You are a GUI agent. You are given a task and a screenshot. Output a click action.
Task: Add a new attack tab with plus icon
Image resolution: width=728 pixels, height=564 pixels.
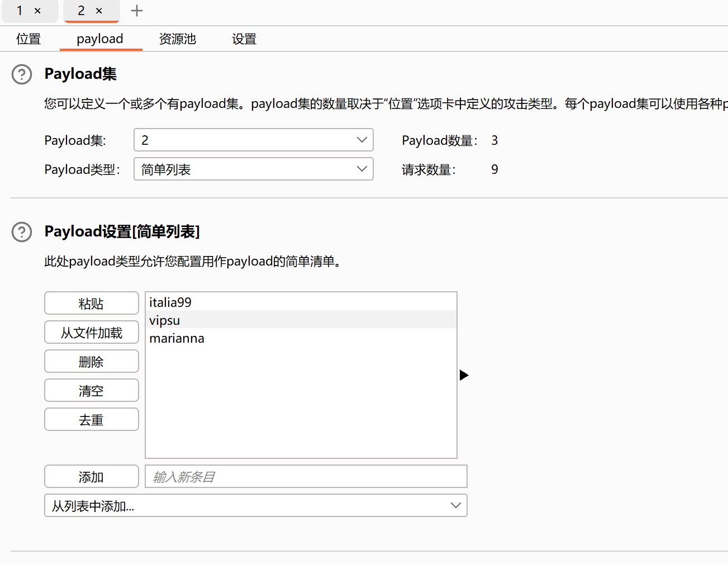[x=137, y=11]
